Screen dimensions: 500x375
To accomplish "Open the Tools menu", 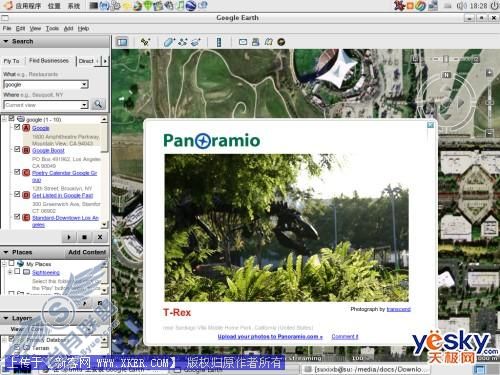I will tap(52, 29).
